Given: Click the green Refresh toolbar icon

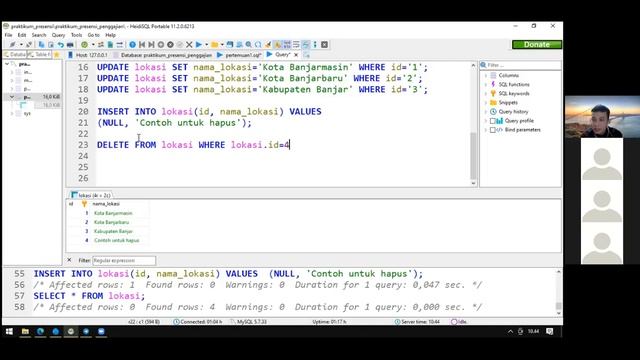Looking at the screenshot, I should [84, 44].
